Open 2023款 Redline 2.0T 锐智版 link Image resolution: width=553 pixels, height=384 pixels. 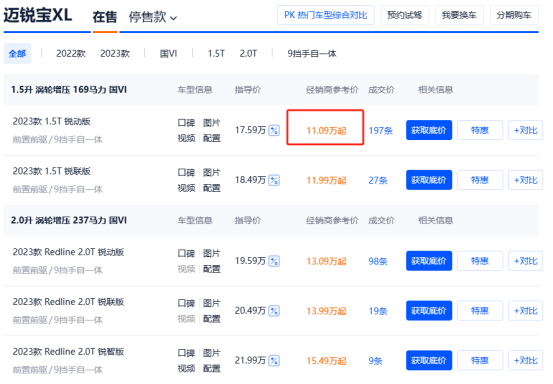pos(68,352)
